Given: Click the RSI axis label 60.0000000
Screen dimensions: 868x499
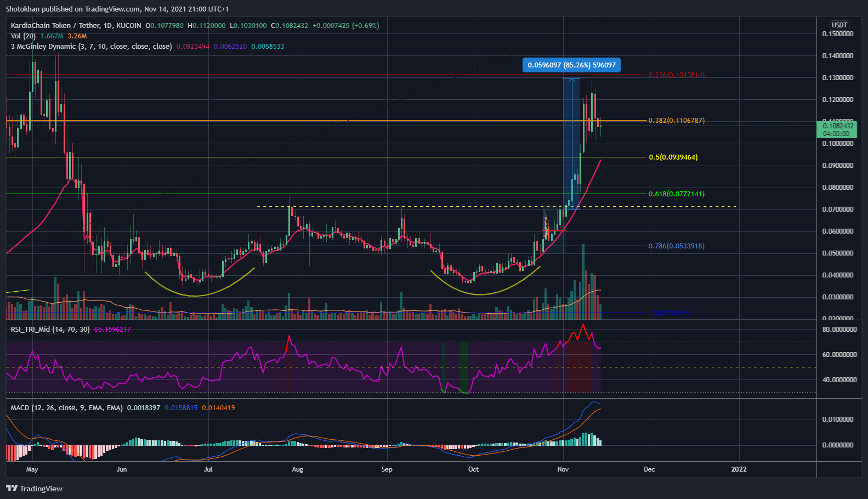Looking at the screenshot, I should 839,355.
